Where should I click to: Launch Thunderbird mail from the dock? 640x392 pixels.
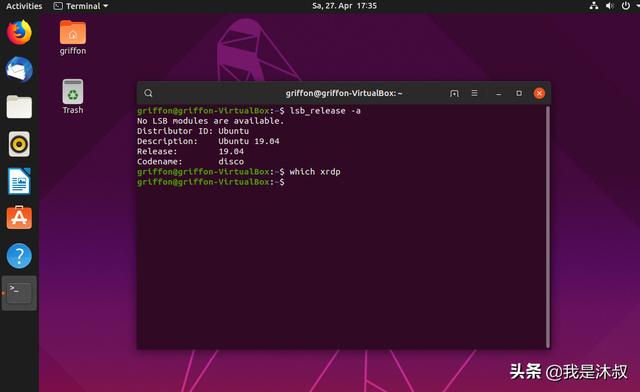coord(19,69)
